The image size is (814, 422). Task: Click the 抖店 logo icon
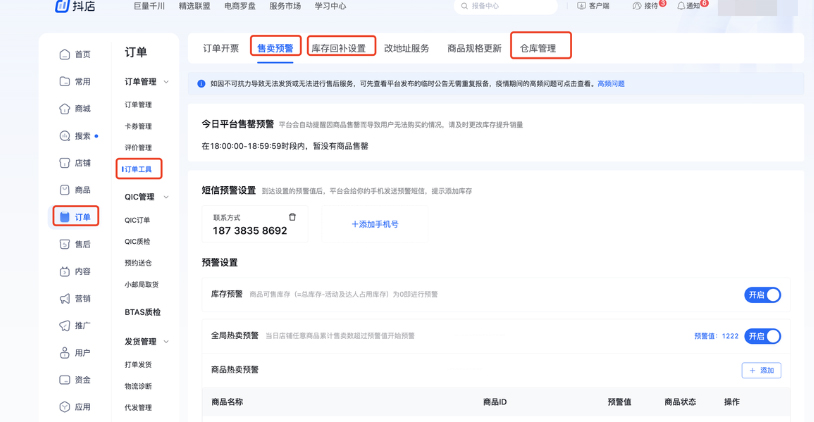[62, 6]
